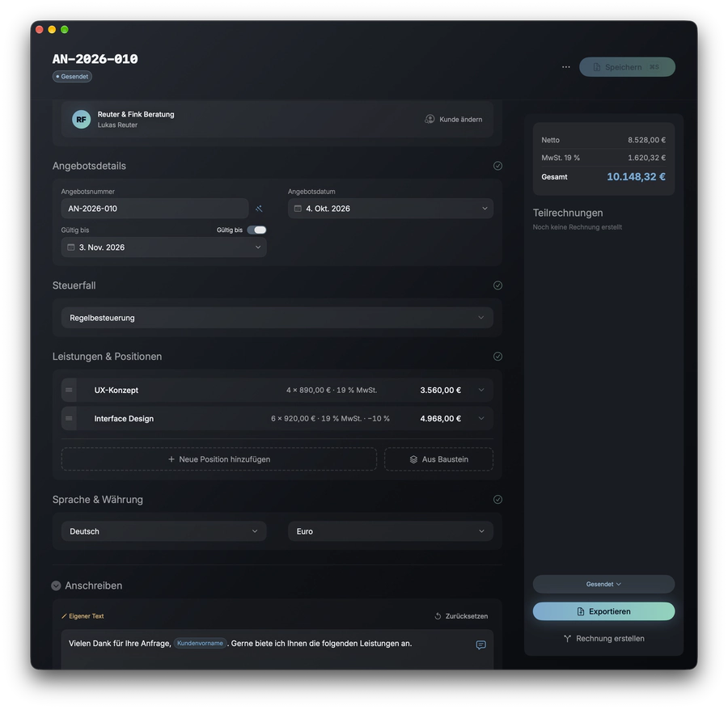Image resolution: width=728 pixels, height=710 pixels.
Task: Click the Teilrechnungen heading
Action: tap(568, 213)
